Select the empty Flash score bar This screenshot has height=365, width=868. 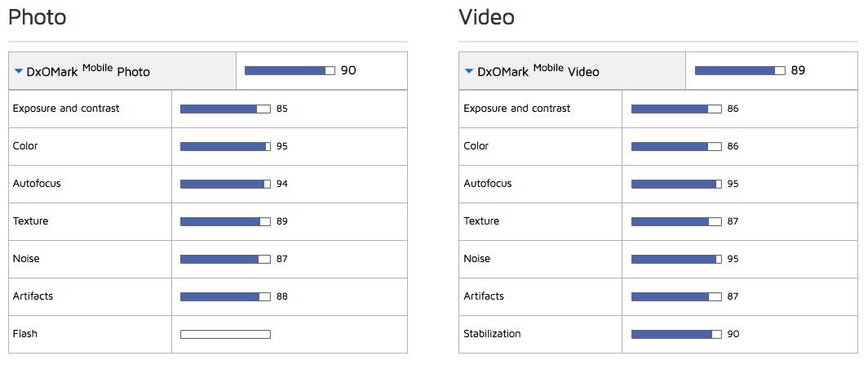(225, 334)
